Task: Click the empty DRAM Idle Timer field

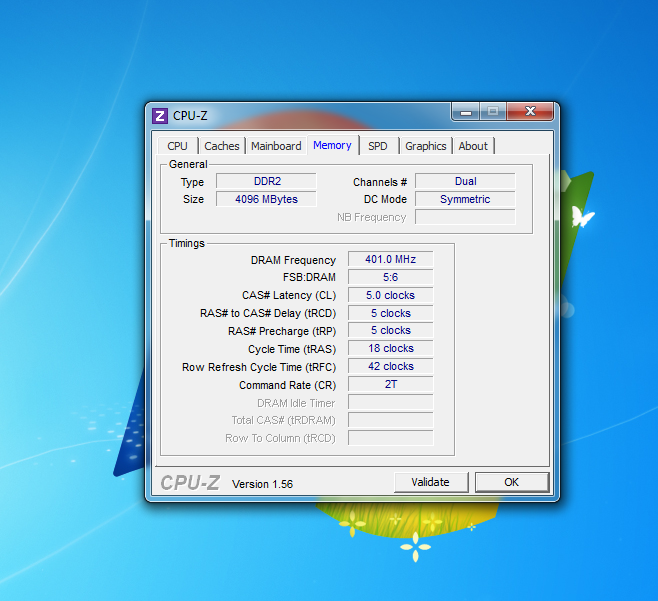Action: pyautogui.click(x=391, y=402)
